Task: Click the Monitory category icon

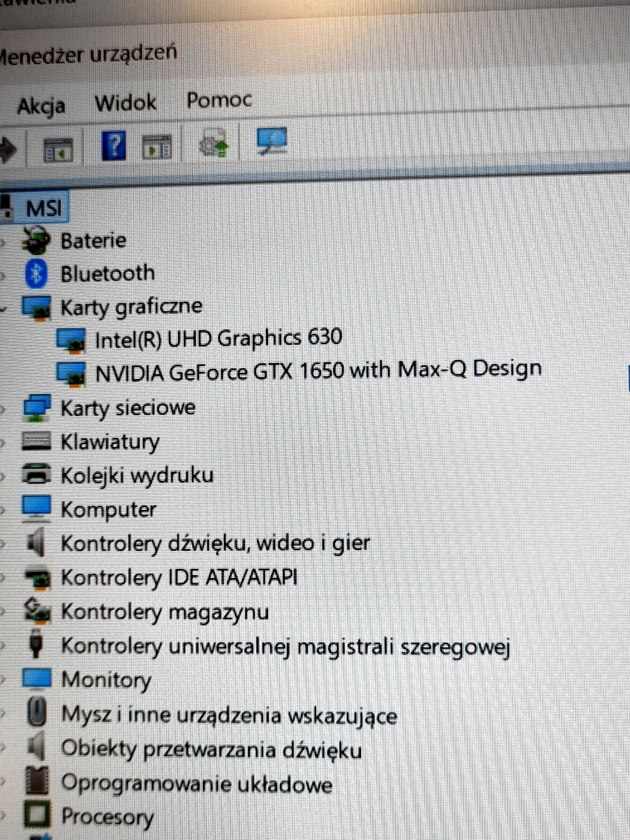Action: [x=36, y=678]
